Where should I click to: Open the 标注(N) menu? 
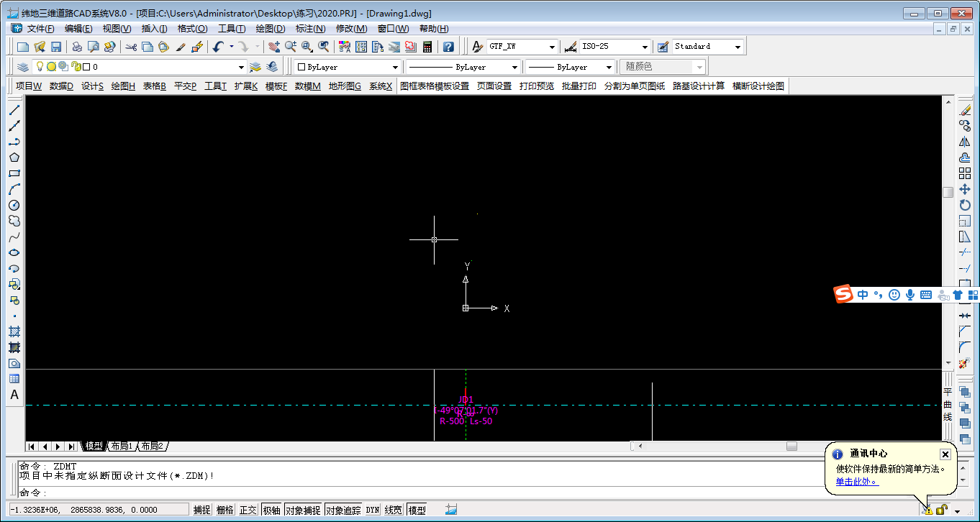(311, 29)
